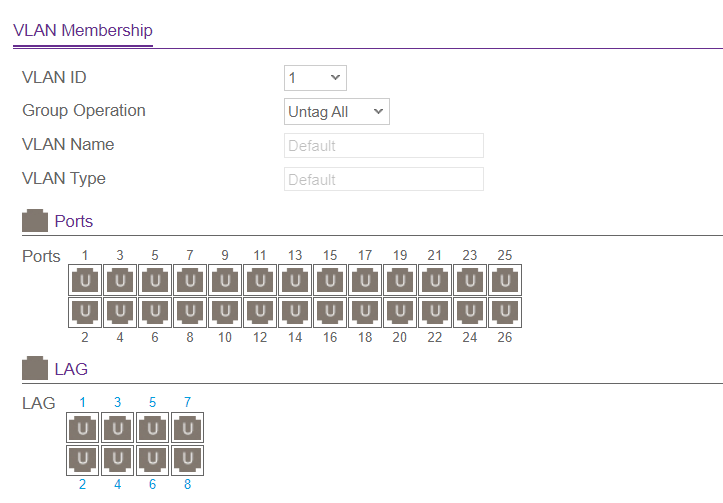Toggle membership of port 19
Screen dimensions: 723x503
(x=400, y=280)
